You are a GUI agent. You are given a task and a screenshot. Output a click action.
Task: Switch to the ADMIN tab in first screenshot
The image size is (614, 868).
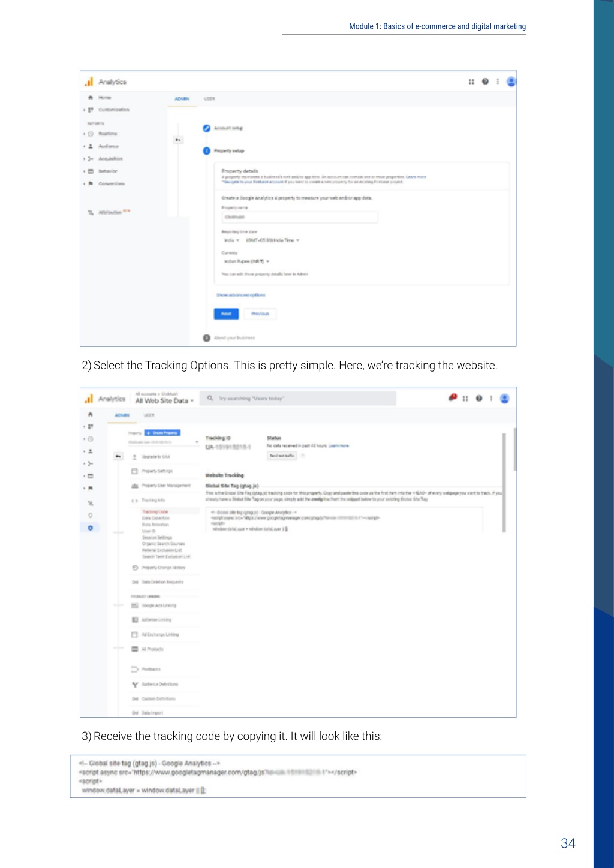coord(182,99)
